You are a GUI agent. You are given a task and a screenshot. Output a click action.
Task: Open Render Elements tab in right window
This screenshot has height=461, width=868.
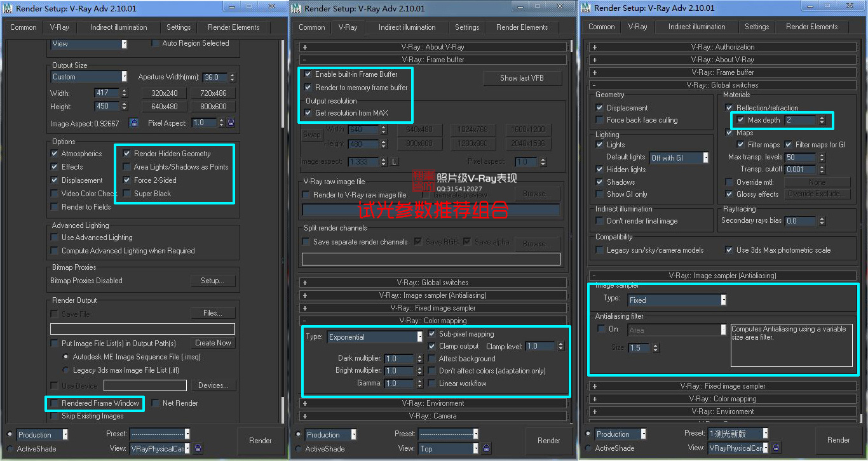click(x=812, y=27)
